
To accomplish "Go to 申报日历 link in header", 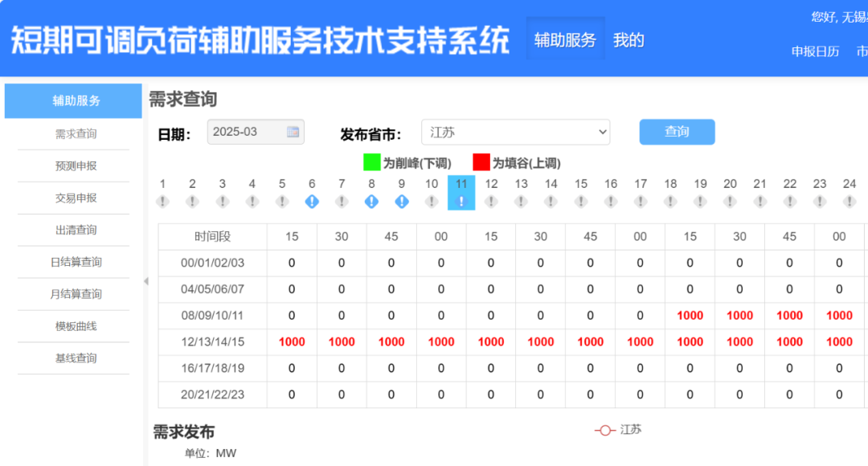I will 815,51.
